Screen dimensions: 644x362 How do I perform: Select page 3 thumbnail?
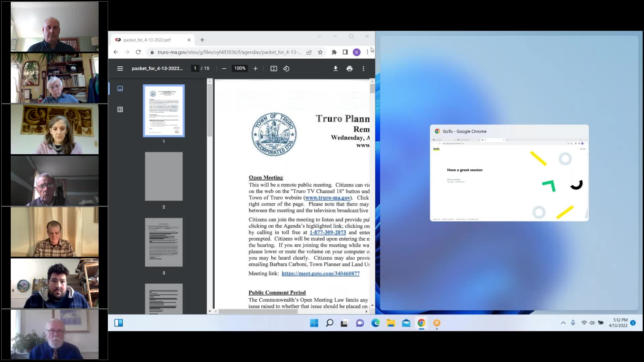click(x=164, y=242)
